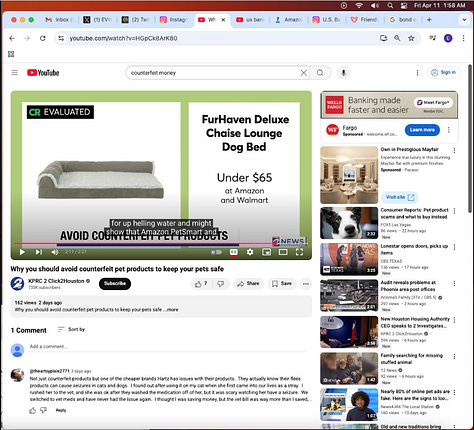Open KPRC 2 Click2Houston channel avatar

(x=17, y=284)
